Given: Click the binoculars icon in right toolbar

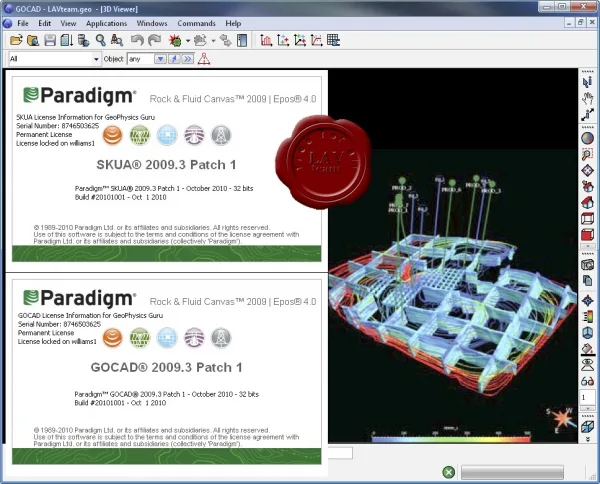Looking at the screenshot, I should (x=587, y=381).
